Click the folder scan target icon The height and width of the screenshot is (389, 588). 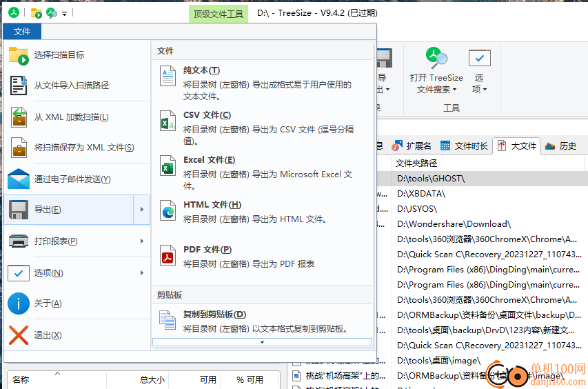click(19, 55)
